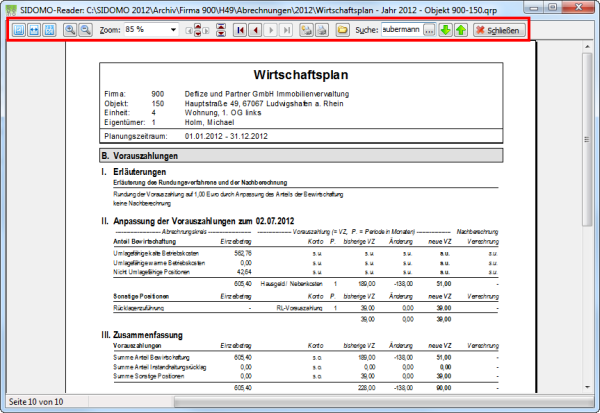This screenshot has height=413, width=600.
Task: Click the pan right arrow icon
Action: (206, 30)
